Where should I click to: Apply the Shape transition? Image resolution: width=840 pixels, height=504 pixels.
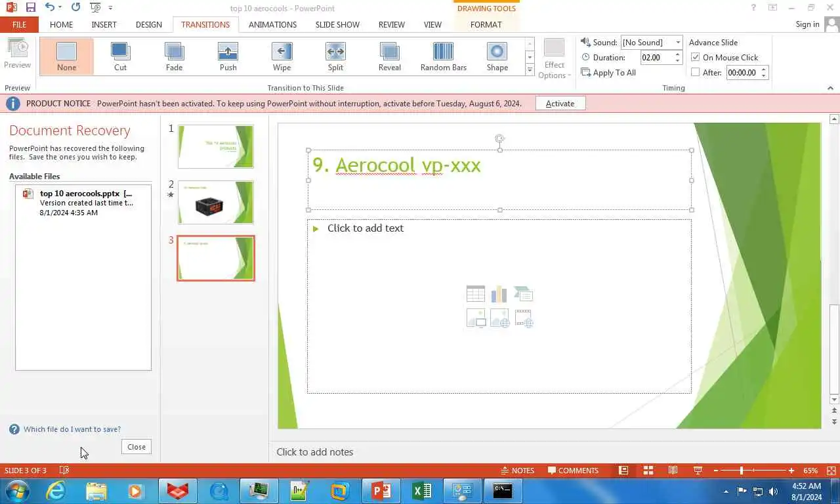pyautogui.click(x=497, y=56)
